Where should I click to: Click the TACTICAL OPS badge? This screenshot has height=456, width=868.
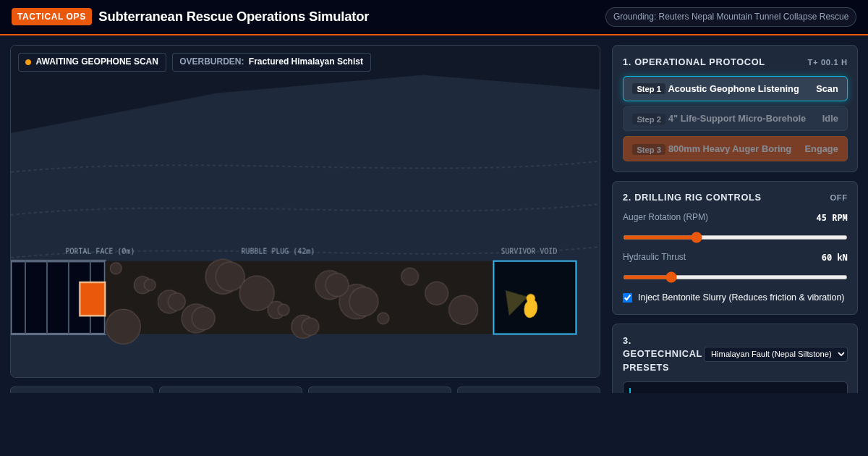51,17
